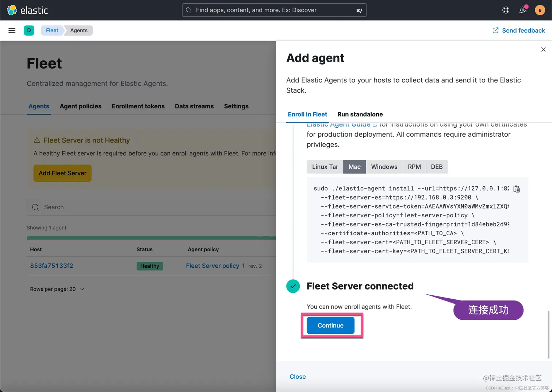Click the magnifier icon in agents search
The image size is (552, 392).
35,207
